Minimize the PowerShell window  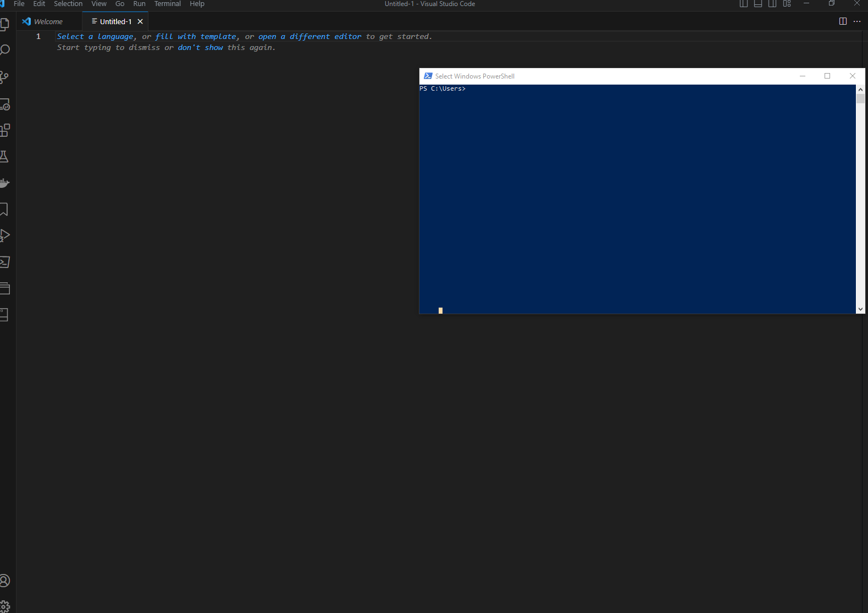[x=803, y=76]
